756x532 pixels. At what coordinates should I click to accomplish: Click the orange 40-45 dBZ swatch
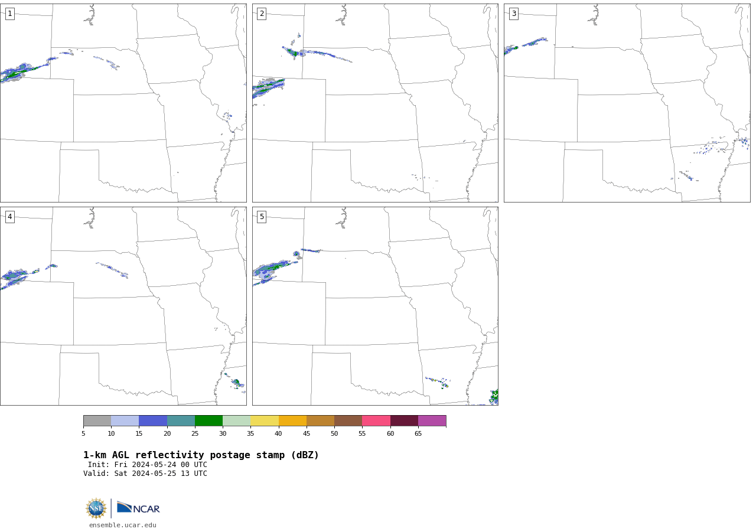pyautogui.click(x=292, y=420)
